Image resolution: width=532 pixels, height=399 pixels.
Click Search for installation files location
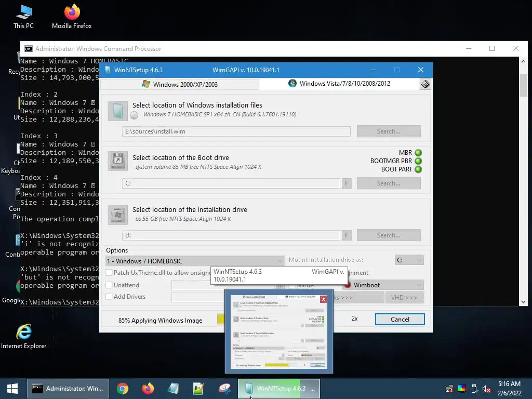coord(389,131)
